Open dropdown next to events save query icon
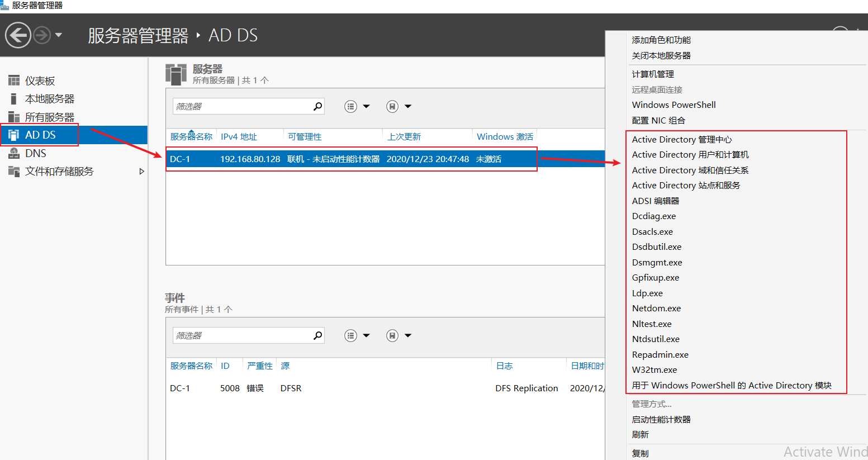Image resolution: width=868 pixels, height=460 pixels. click(408, 335)
